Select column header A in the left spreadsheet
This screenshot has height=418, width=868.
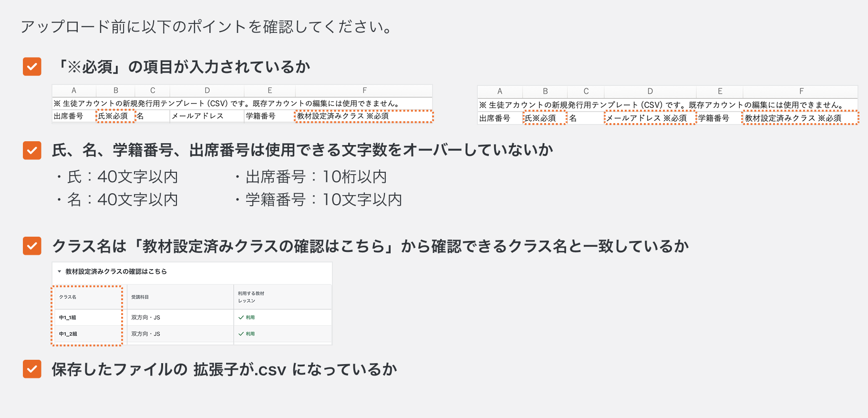pos(73,90)
